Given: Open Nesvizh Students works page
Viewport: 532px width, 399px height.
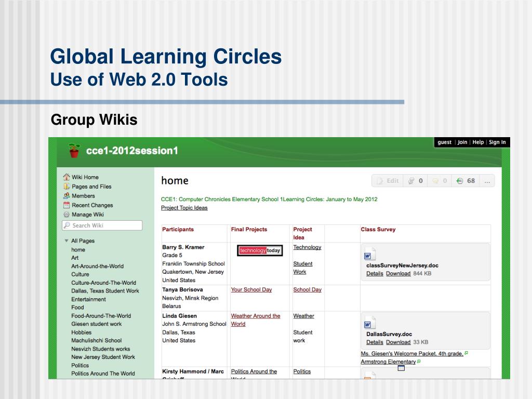Looking at the screenshot, I should pos(100,349).
